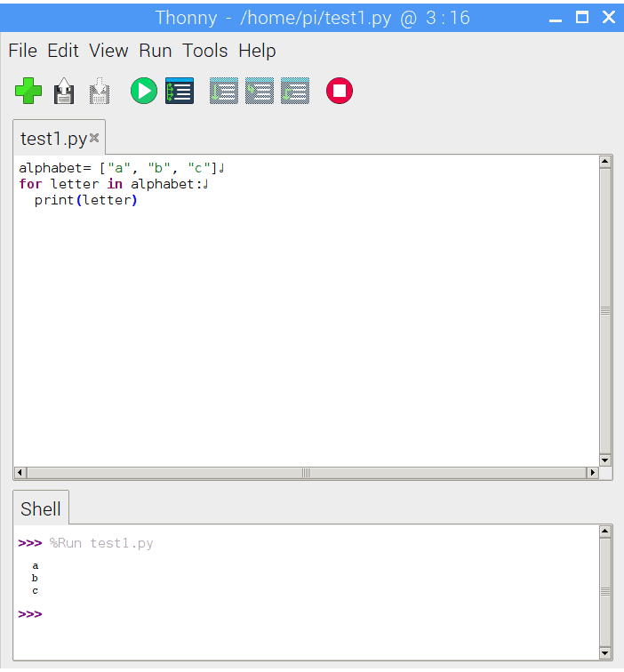624x672 pixels.
Task: Start Debug current script icon
Action: (180, 91)
